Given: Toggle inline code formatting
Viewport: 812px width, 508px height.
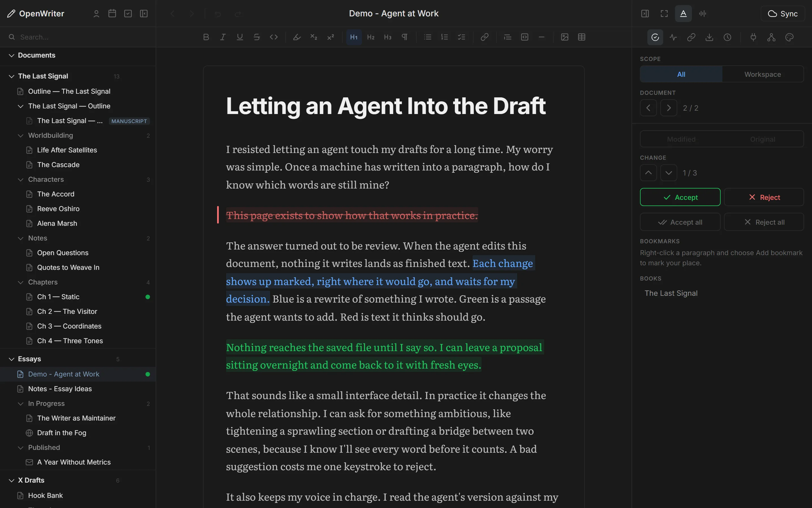Looking at the screenshot, I should 273,37.
